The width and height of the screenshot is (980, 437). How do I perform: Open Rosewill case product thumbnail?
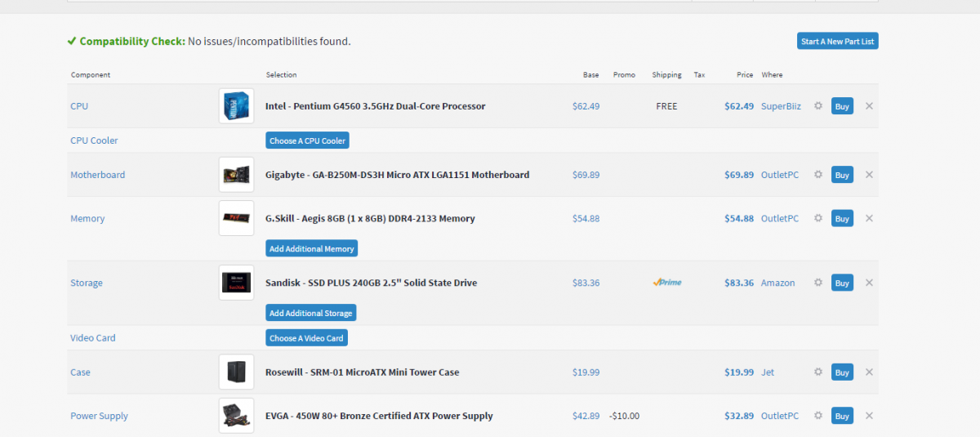(x=236, y=372)
